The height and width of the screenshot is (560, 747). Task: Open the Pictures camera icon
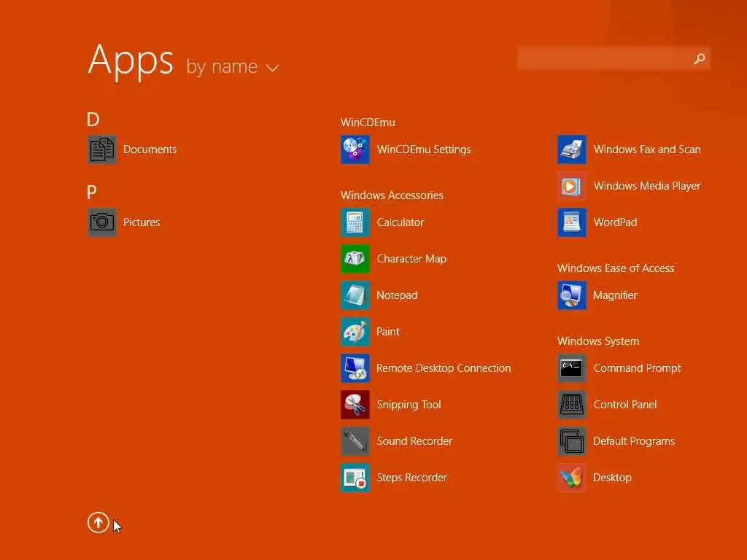[101, 222]
